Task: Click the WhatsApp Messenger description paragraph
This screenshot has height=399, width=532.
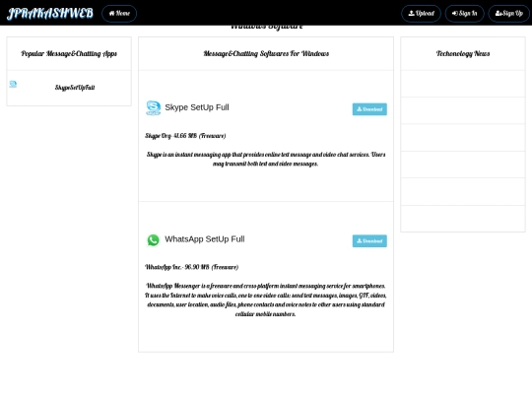Action: click(x=266, y=299)
